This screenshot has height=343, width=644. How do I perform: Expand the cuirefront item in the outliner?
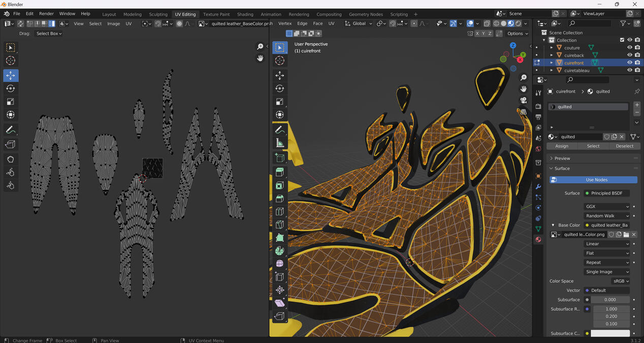coord(551,63)
